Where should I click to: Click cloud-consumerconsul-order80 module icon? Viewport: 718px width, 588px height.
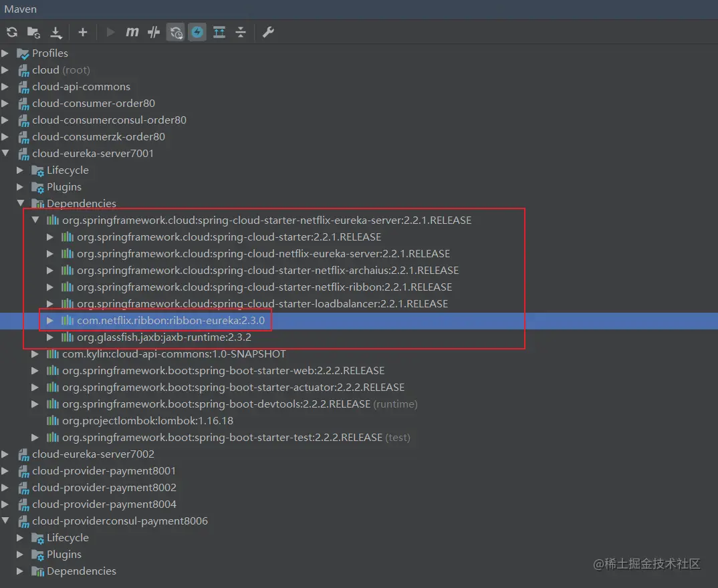(23, 120)
